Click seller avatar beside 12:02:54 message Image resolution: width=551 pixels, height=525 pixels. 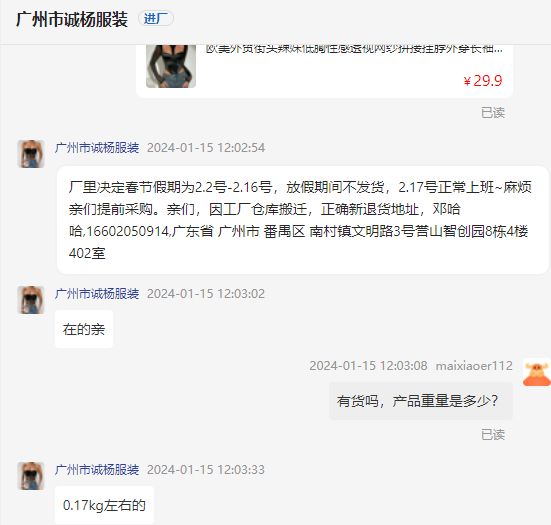point(31,154)
